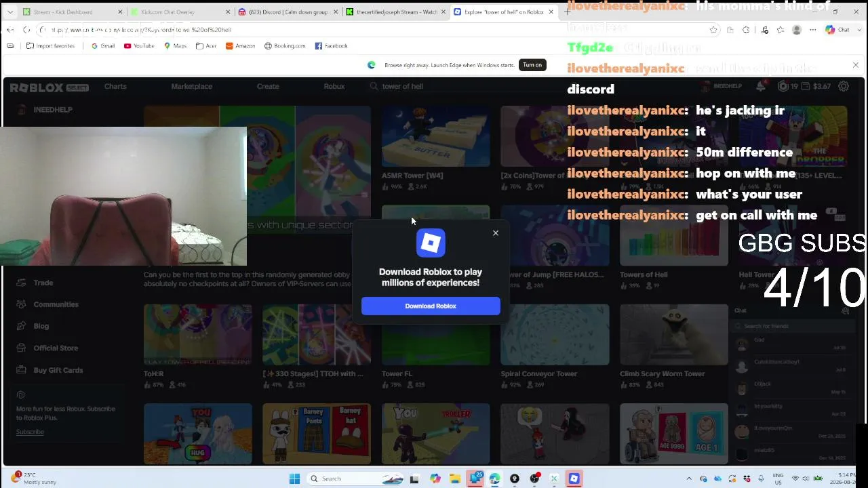
Task: Open the ToH:R game thumbnail
Action: (x=197, y=335)
